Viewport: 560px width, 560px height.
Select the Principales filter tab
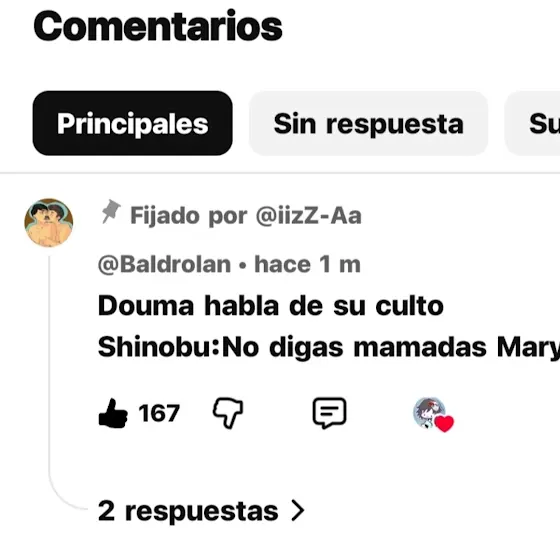coord(132,123)
